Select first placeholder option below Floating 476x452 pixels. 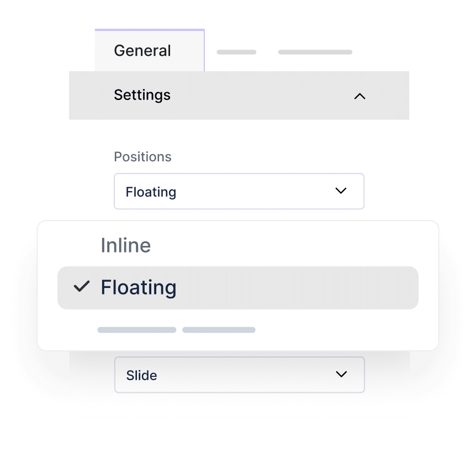click(137, 330)
